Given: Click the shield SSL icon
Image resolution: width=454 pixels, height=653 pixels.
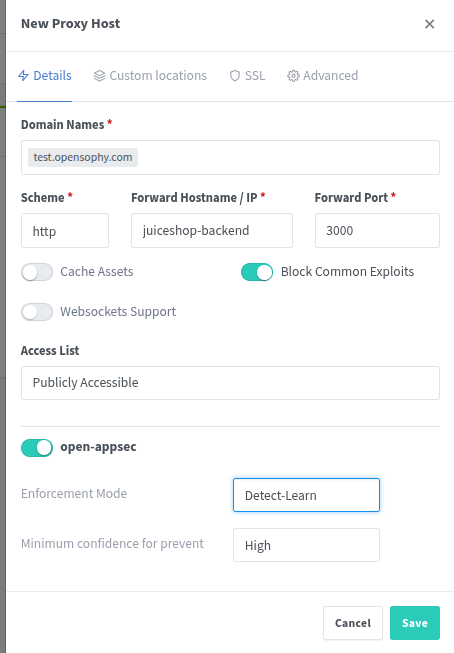Looking at the screenshot, I should pyautogui.click(x=235, y=76).
